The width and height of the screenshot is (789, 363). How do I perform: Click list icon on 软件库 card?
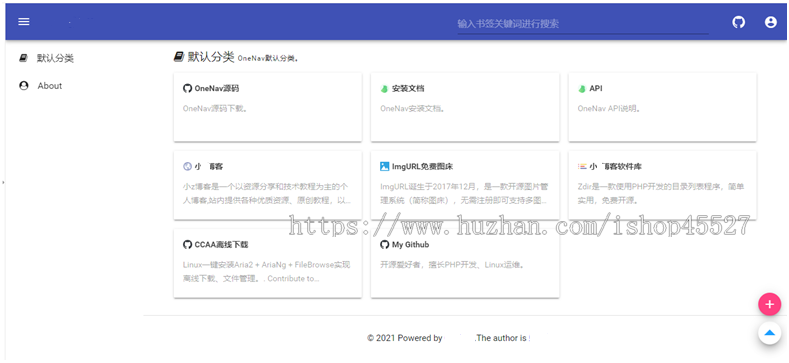click(x=582, y=166)
